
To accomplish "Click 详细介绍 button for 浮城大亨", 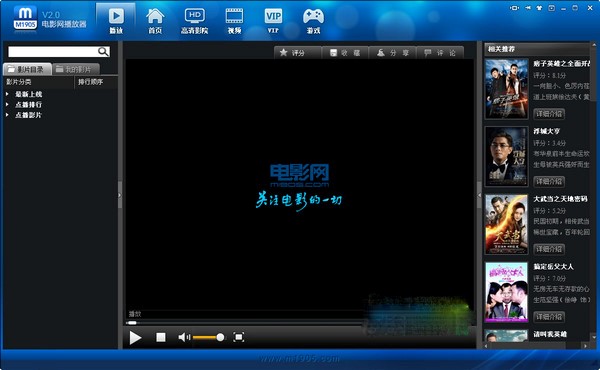I will pyautogui.click(x=549, y=181).
